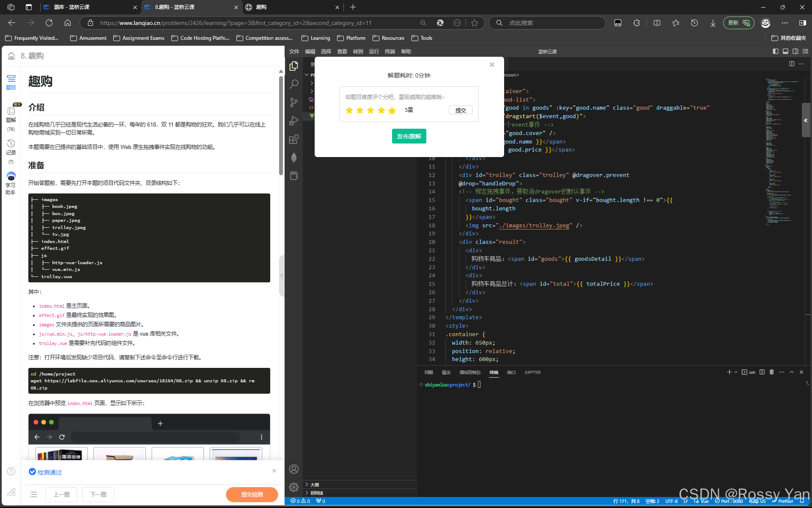Click the browser address bar
Screen dimensions: 812x508
pyautogui.click(x=254, y=23)
